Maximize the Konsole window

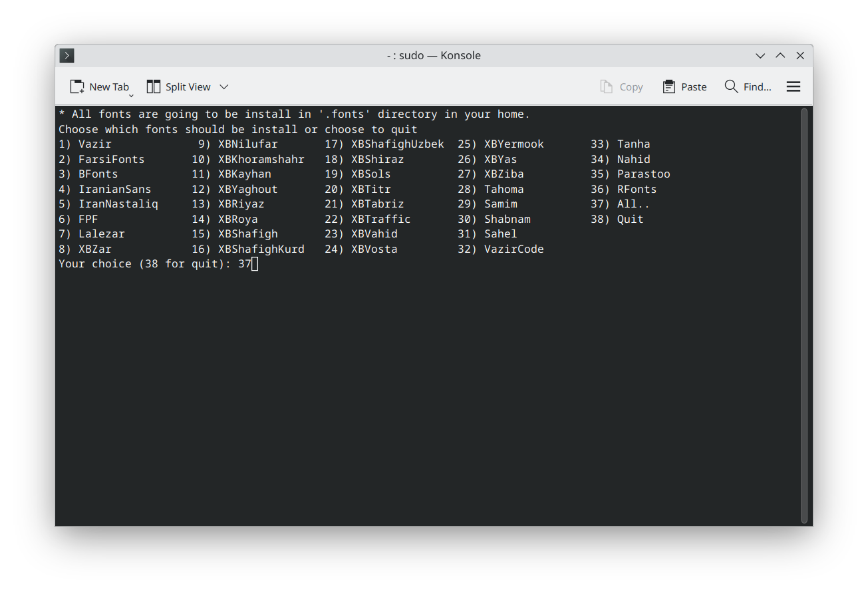coord(780,56)
